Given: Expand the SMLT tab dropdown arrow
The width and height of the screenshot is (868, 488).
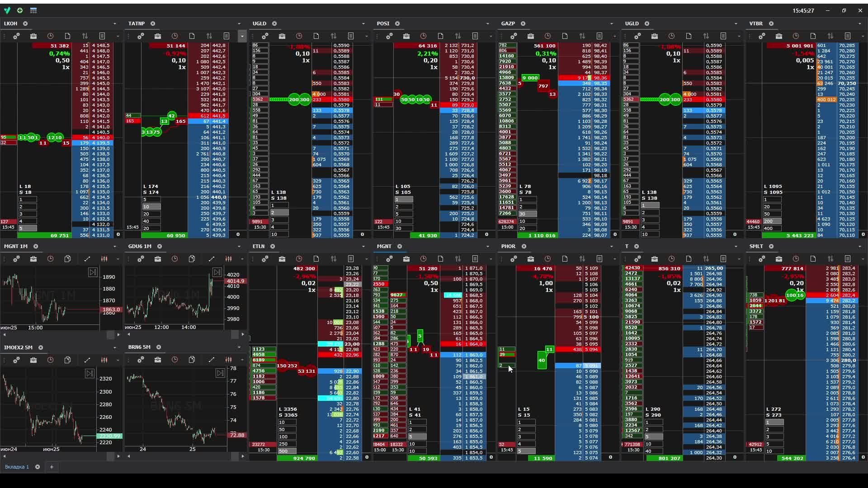Looking at the screenshot, I should click(860, 246).
